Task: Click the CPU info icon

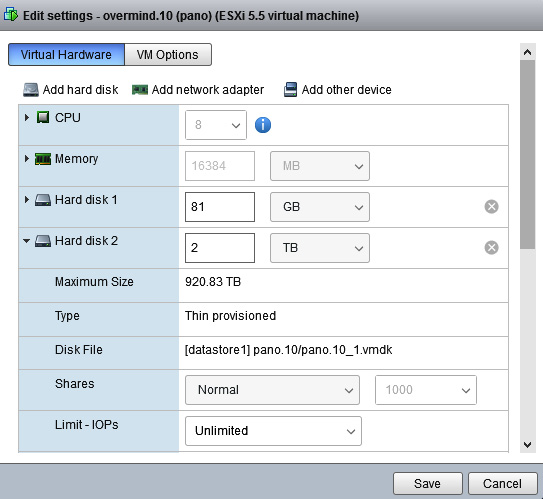Action: (263, 125)
